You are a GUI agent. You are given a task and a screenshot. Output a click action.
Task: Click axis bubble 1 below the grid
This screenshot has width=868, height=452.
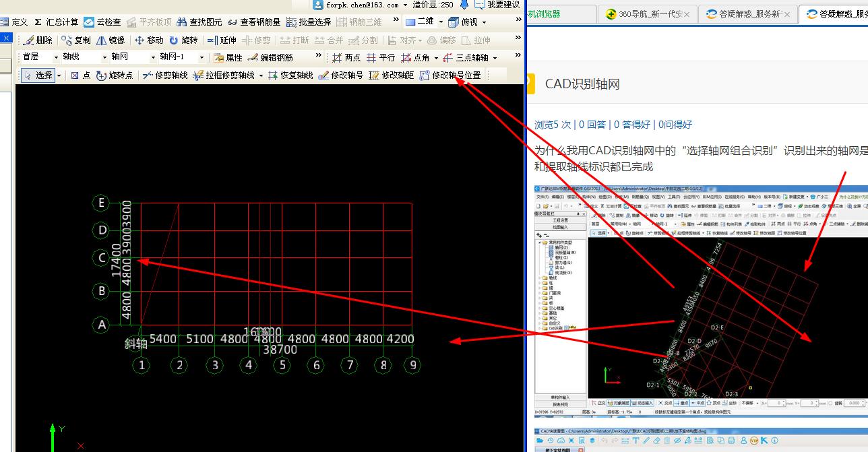141,365
